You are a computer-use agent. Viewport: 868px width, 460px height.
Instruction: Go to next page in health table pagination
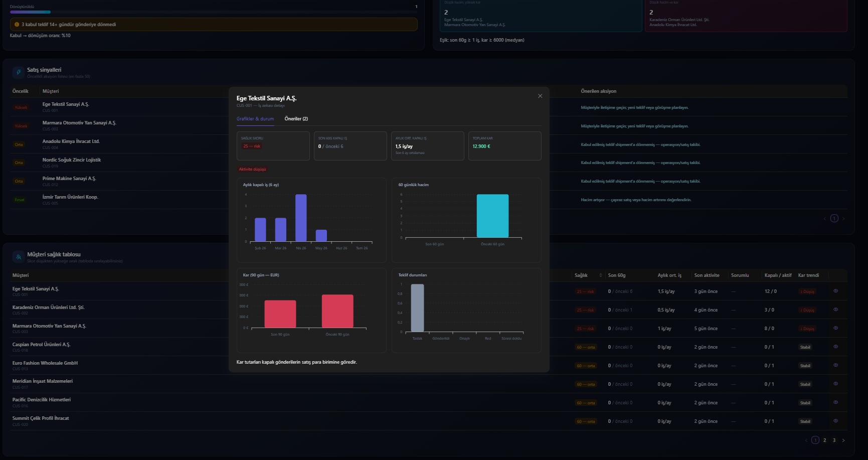[x=843, y=440]
